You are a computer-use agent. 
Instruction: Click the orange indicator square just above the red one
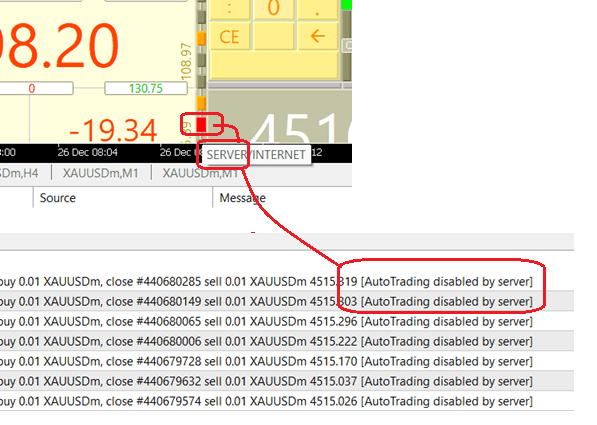coord(201,103)
